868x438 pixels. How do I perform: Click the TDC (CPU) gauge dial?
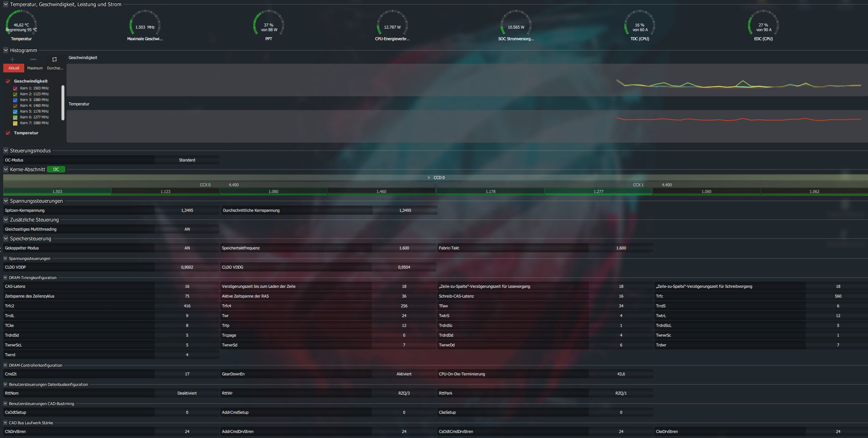pyautogui.click(x=639, y=25)
